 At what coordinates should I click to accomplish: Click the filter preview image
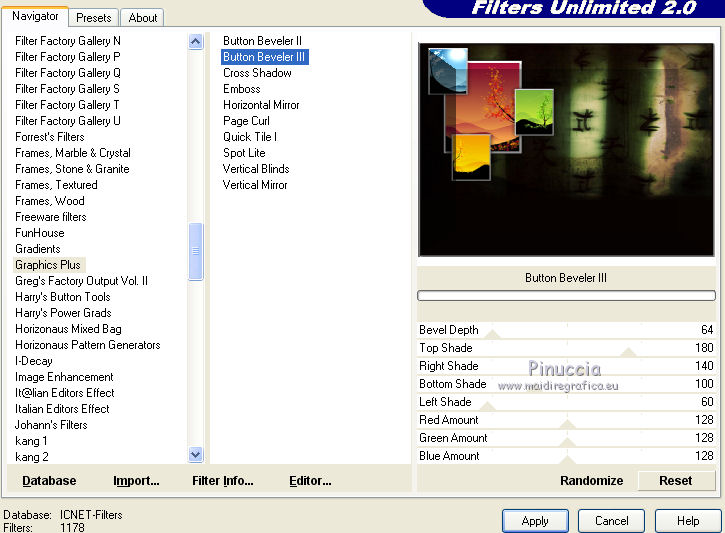(566, 149)
